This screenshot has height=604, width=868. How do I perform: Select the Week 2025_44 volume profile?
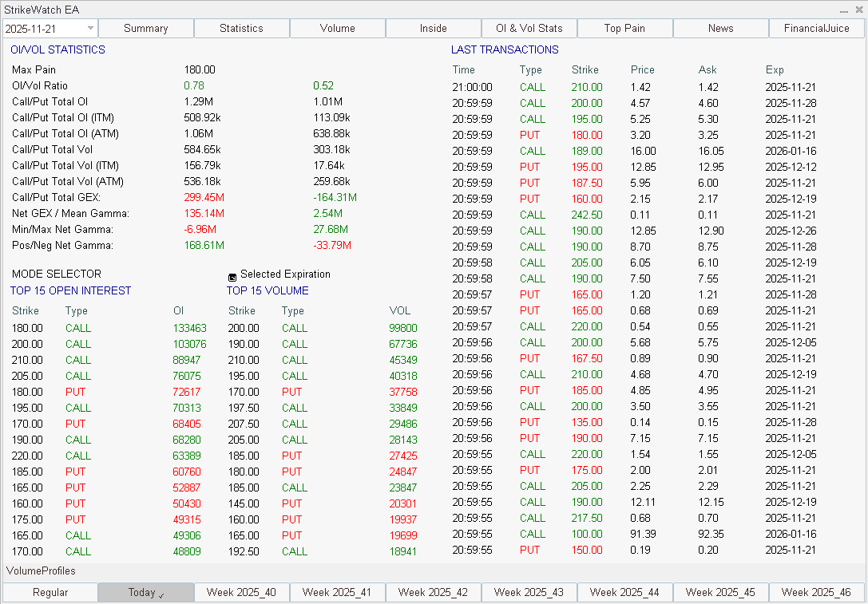(x=625, y=593)
